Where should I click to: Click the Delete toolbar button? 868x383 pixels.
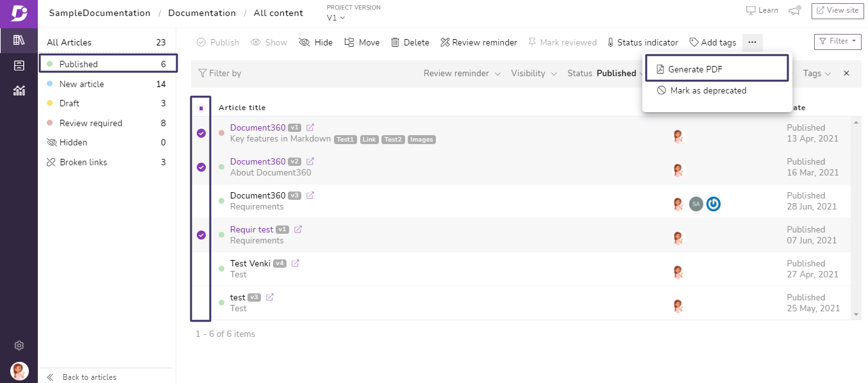pyautogui.click(x=410, y=42)
